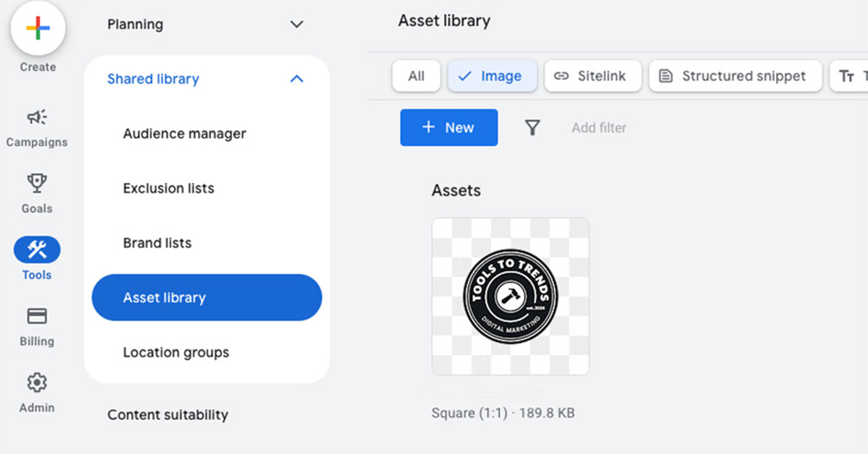Image resolution: width=868 pixels, height=454 pixels.
Task: Enable the Structured snippet filter chip
Action: click(736, 76)
